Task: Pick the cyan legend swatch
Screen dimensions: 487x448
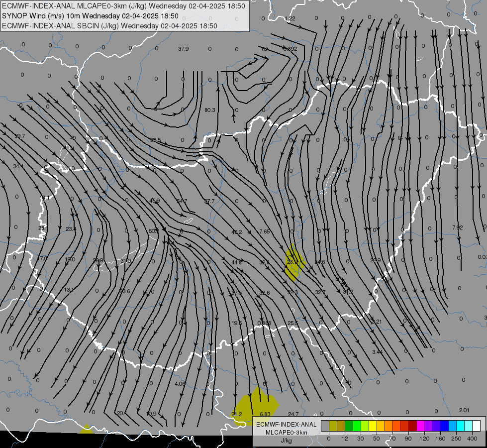Action: [461, 426]
